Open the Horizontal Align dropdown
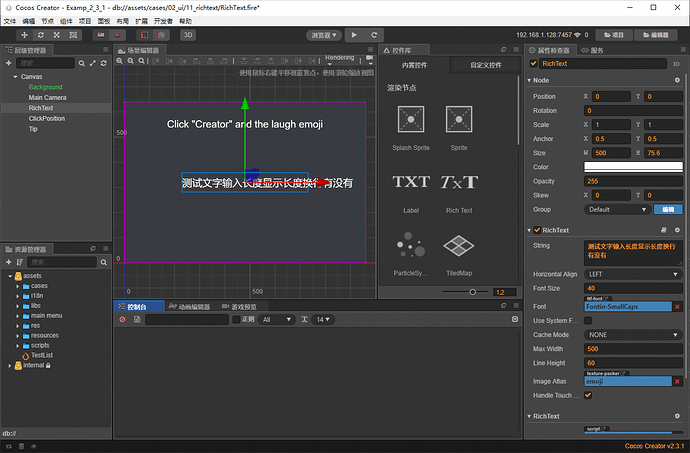Screen dimensions: 690x453 [633, 274]
